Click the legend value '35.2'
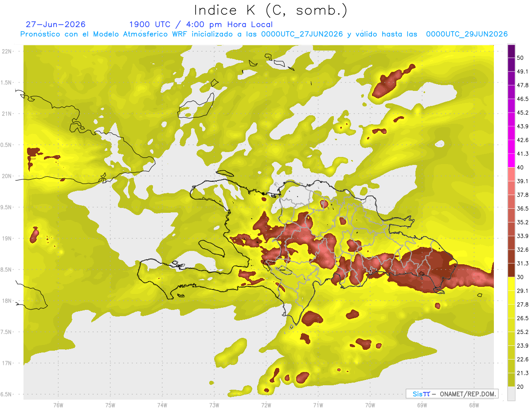 [523, 223]
